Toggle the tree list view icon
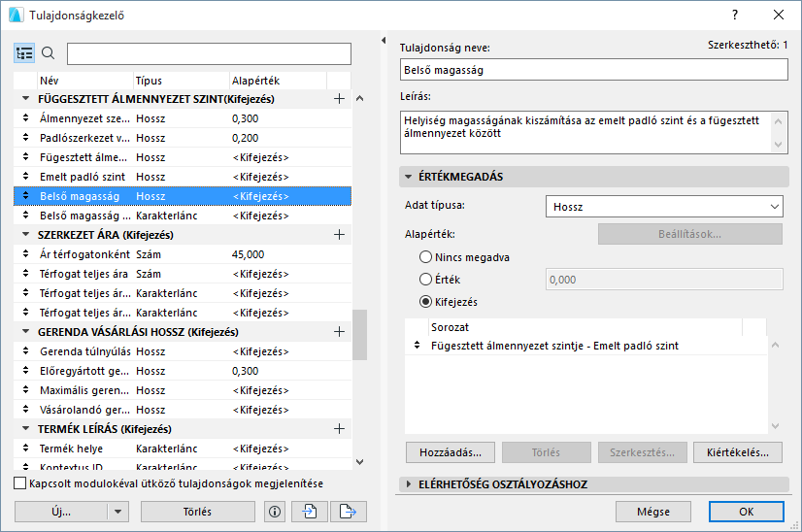 tap(24, 53)
